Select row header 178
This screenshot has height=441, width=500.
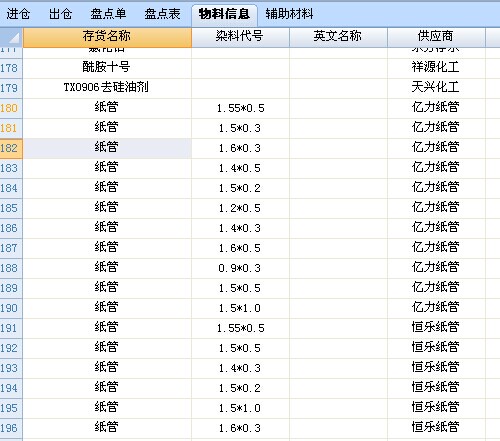coord(11,68)
